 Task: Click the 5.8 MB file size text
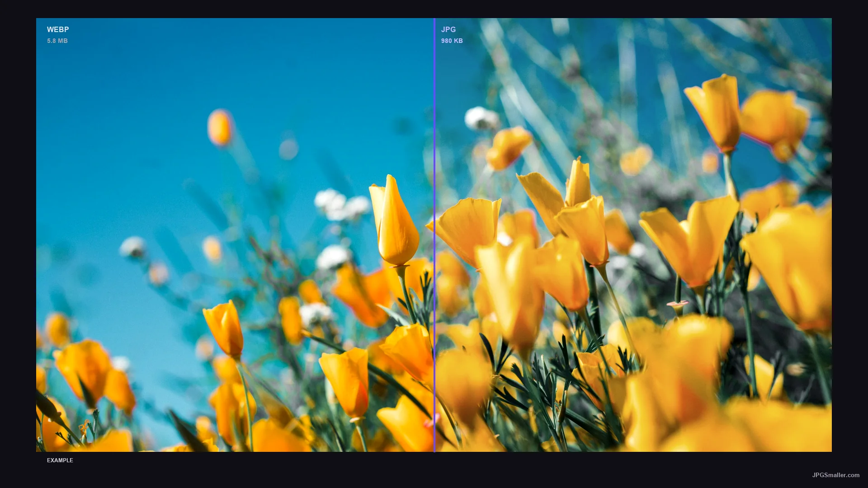(x=57, y=41)
